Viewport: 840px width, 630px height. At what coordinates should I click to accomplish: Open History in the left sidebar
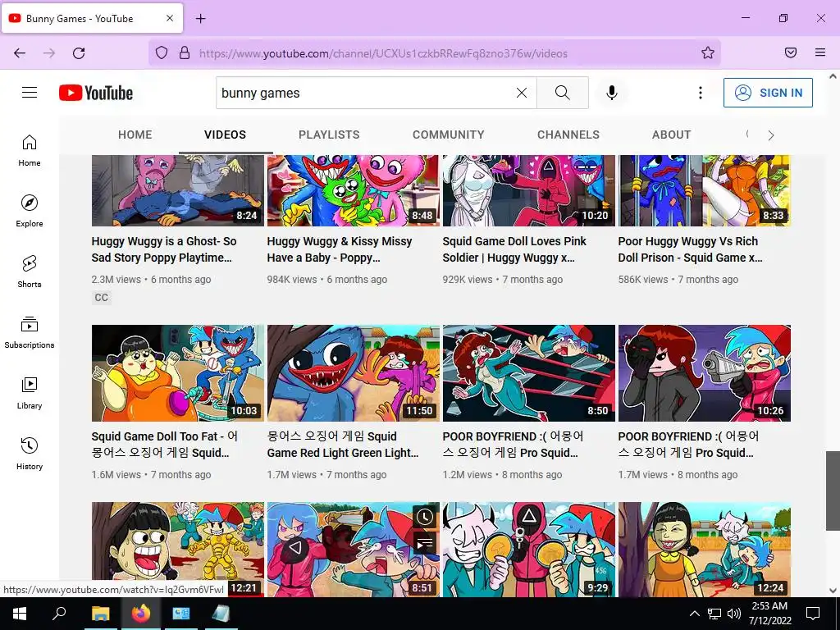point(30,453)
